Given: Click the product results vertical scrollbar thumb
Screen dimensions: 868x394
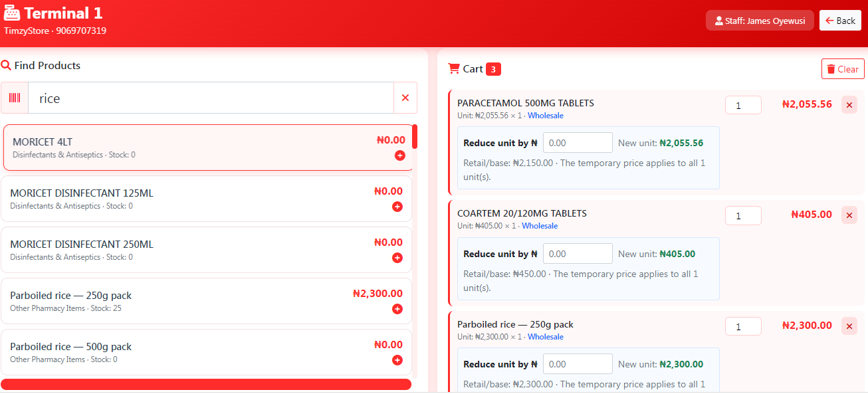Looking at the screenshot, I should point(415,136).
